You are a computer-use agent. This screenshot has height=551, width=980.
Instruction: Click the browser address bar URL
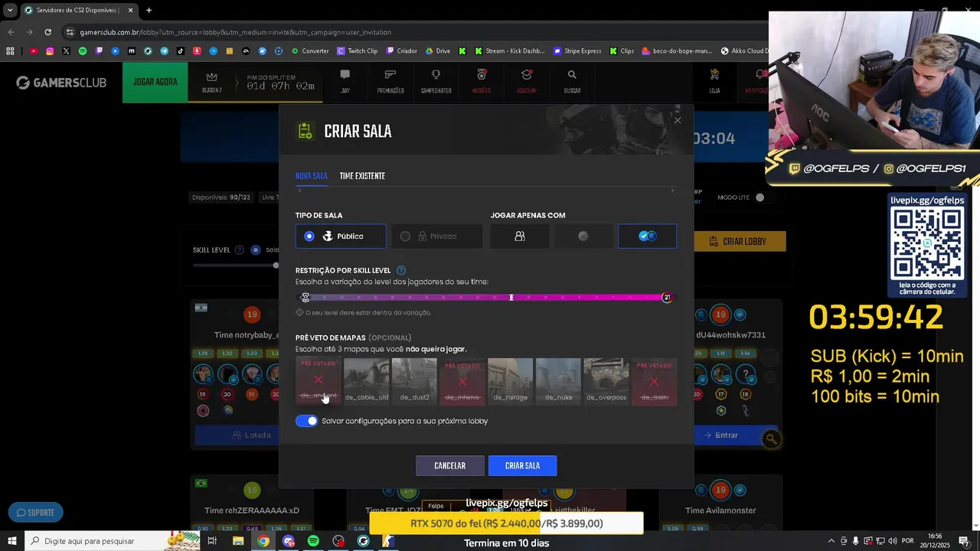[236, 32]
